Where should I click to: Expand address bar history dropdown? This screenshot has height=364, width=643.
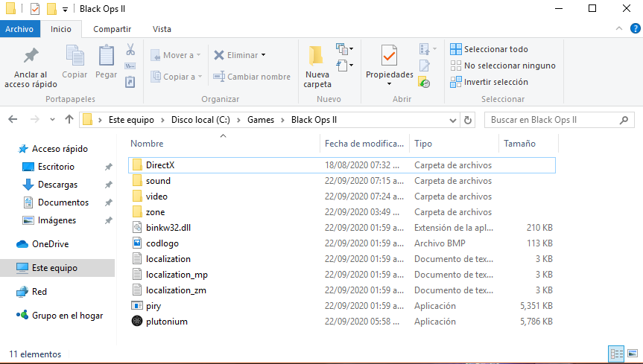453,120
